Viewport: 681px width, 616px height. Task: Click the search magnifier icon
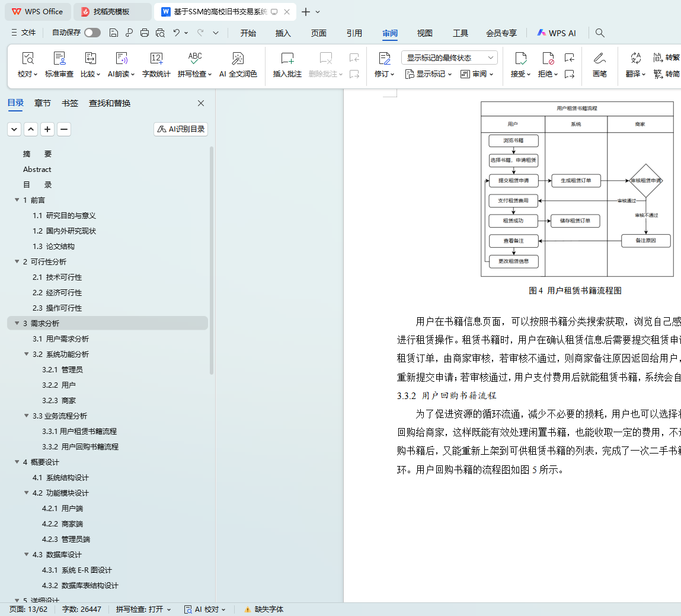600,33
